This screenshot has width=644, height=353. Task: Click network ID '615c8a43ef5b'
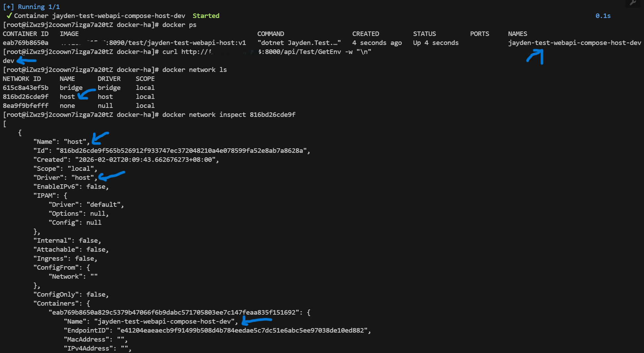[x=26, y=88]
